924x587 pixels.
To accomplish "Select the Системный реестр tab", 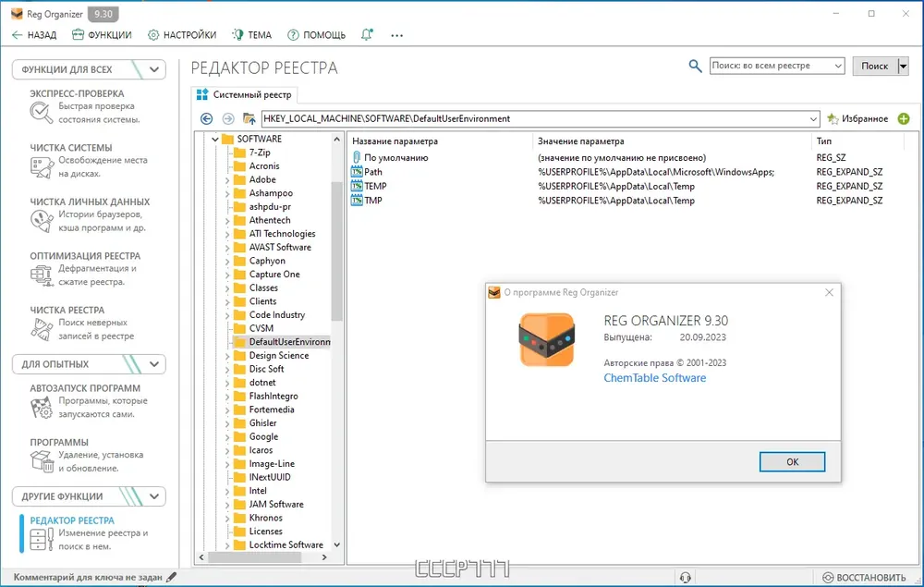I will 245,94.
